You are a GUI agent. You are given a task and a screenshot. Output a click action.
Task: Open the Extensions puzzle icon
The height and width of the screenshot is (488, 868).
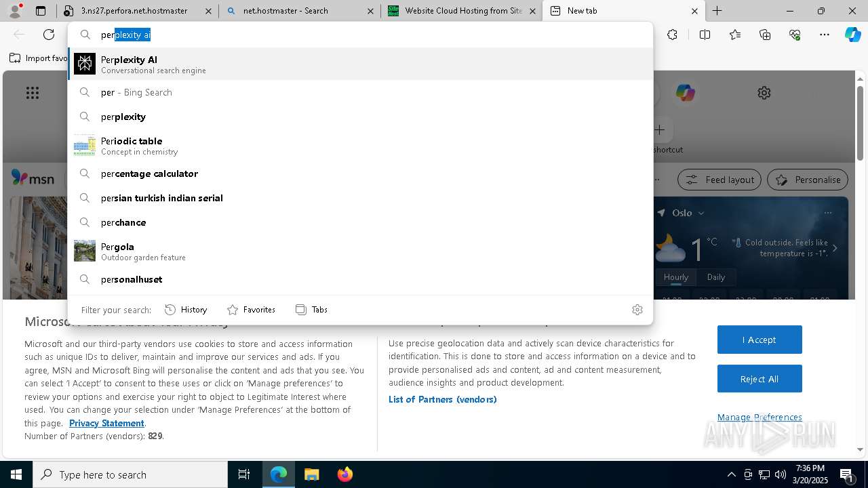pyautogui.click(x=672, y=35)
